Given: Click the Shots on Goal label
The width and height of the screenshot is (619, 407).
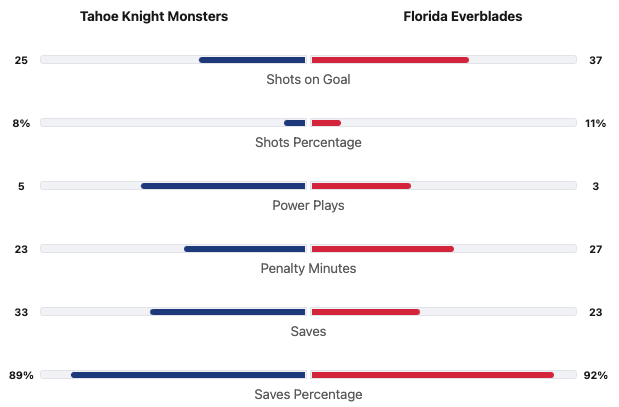Looking at the screenshot, I should tap(308, 79).
